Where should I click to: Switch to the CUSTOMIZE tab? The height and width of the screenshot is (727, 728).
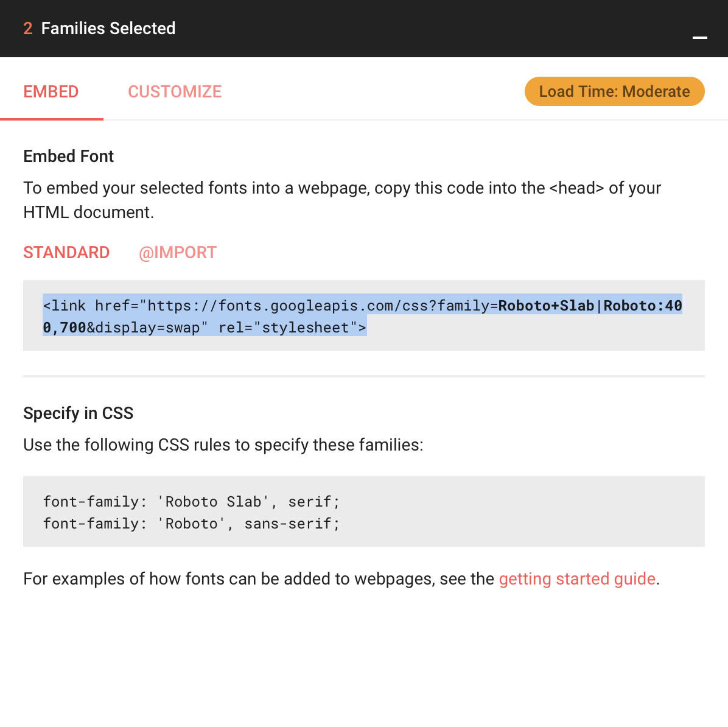coord(175,91)
